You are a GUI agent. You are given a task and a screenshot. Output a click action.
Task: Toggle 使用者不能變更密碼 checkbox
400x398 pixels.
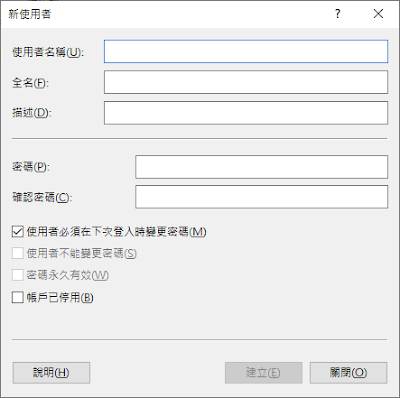click(18, 253)
